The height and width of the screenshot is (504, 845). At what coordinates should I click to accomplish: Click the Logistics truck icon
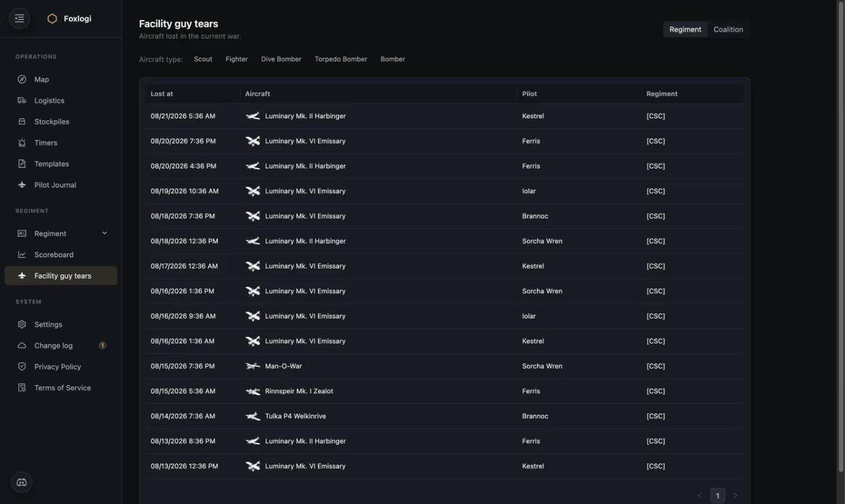click(22, 101)
